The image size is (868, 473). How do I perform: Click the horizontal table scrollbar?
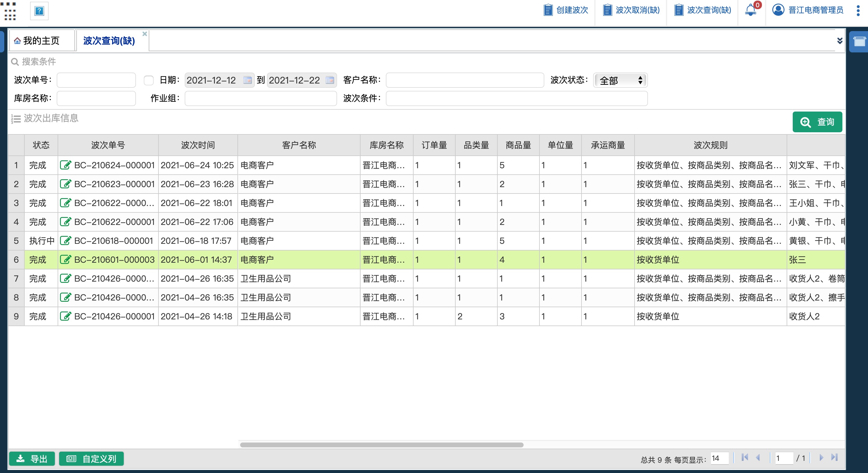382,445
